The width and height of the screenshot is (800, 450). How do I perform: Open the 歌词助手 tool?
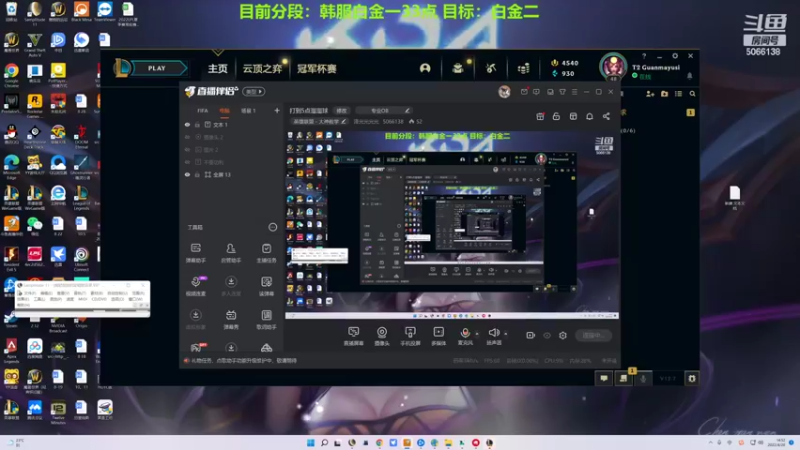(266, 319)
